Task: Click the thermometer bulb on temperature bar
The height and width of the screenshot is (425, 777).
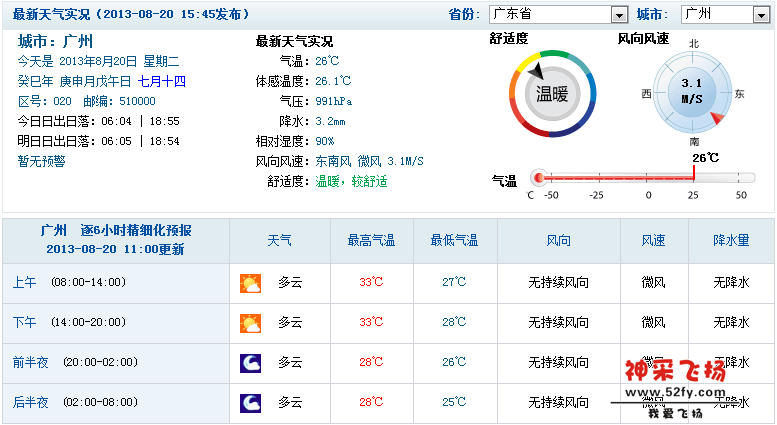Action: pyautogui.click(x=539, y=177)
